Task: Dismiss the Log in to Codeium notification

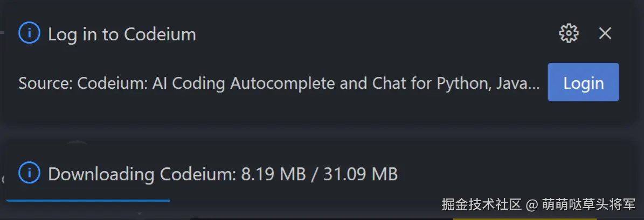Action: click(x=605, y=33)
